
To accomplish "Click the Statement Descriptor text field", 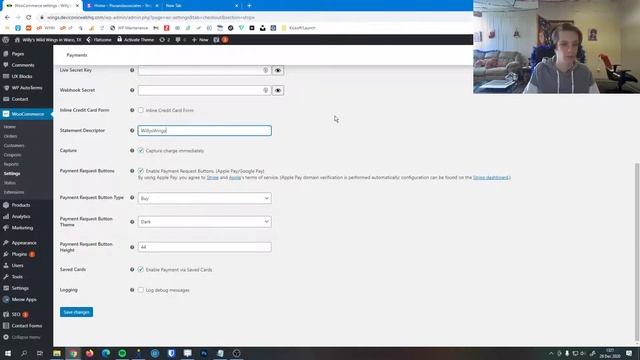I will point(204,131).
